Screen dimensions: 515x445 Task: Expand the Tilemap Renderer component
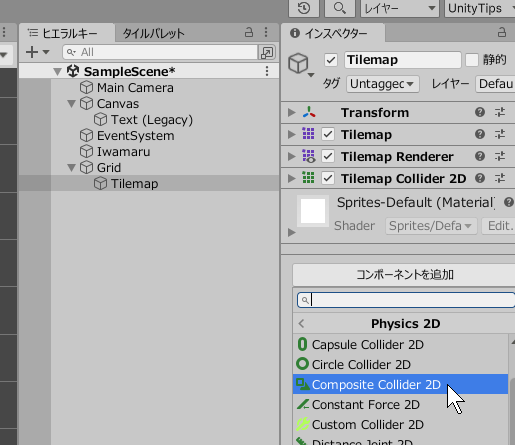(291, 156)
